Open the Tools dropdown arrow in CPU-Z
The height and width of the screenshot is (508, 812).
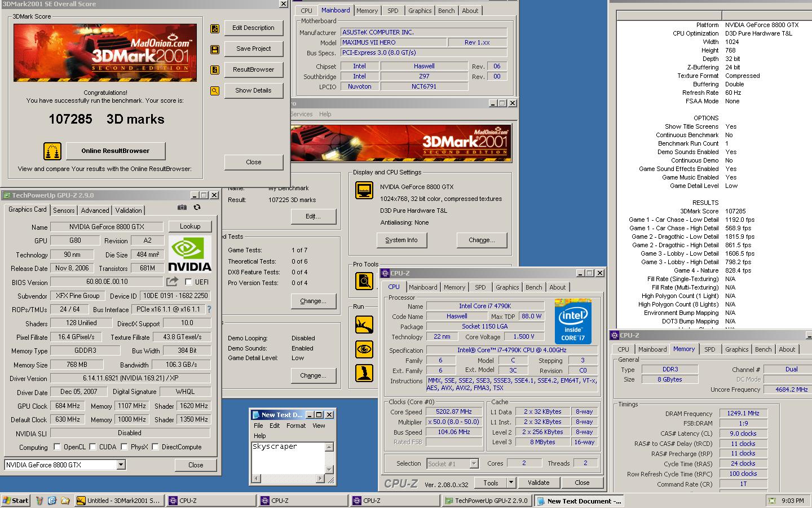511,483
